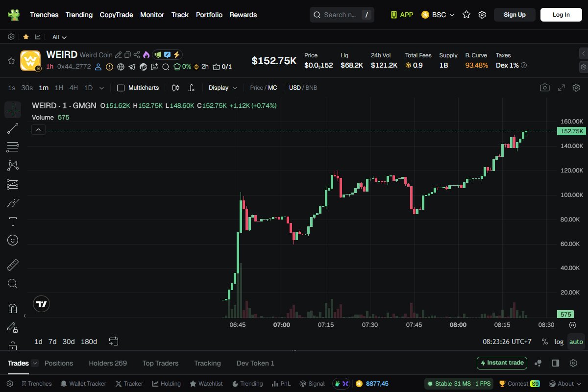Click the 152.75K price label on axis

pyautogui.click(x=571, y=131)
